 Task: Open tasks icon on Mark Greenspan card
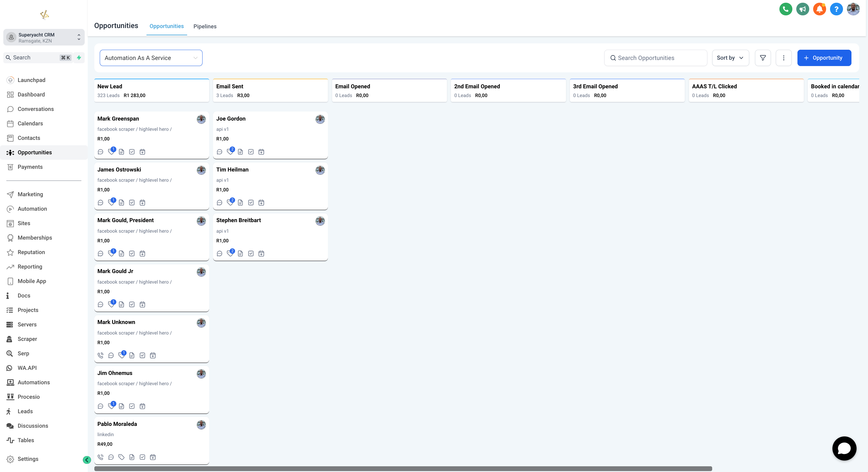click(x=132, y=152)
